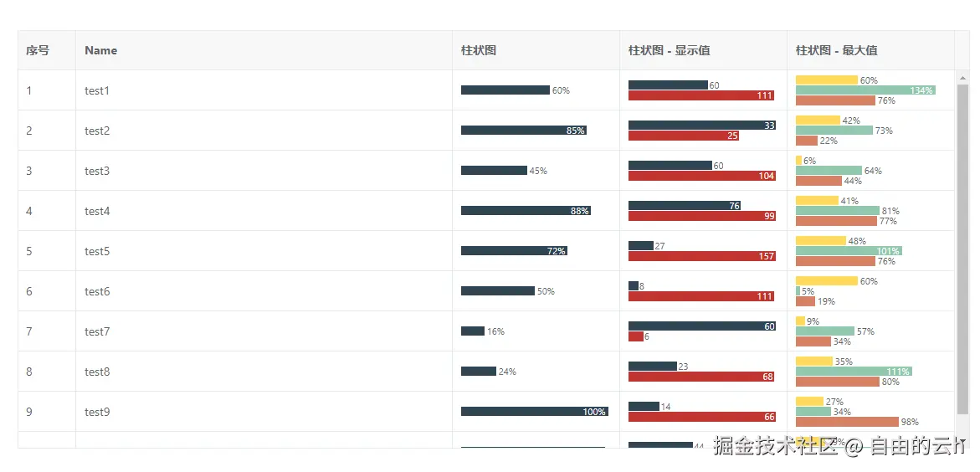The width and height of the screenshot is (980, 472).
Task: Select the 柱状图 column header
Action: [479, 50]
